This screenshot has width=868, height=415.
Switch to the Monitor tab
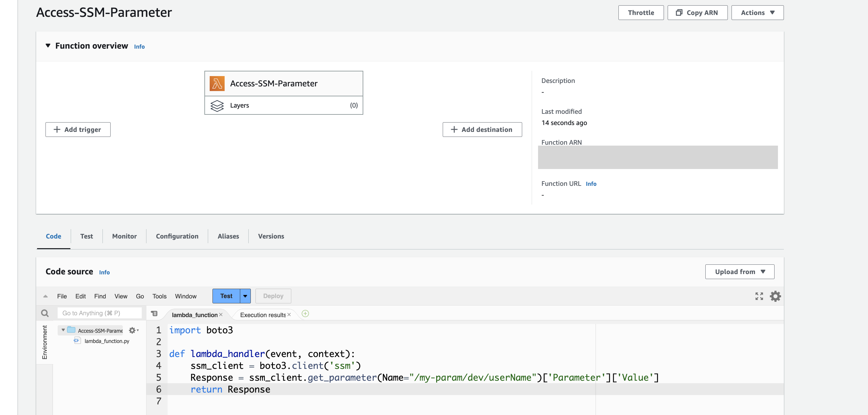(124, 236)
